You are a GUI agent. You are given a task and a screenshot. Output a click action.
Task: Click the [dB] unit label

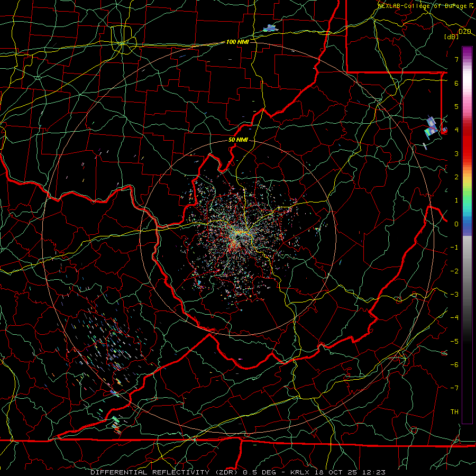tap(452, 37)
